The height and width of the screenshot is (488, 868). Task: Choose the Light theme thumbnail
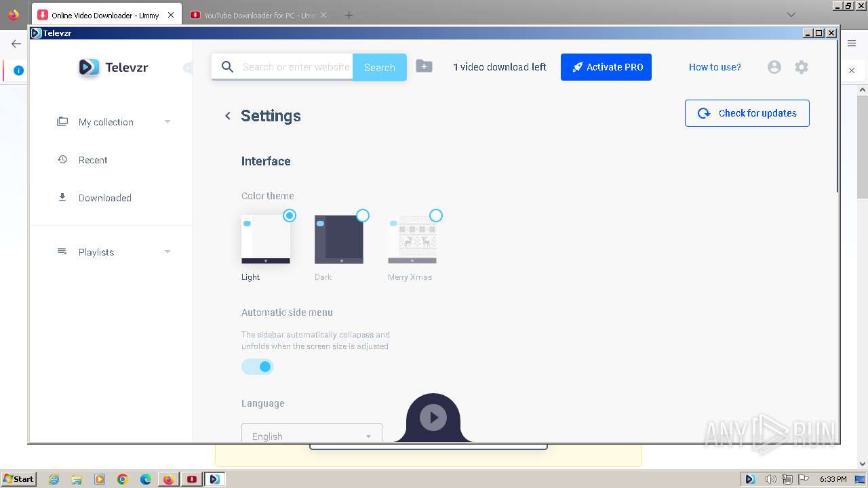(x=266, y=239)
